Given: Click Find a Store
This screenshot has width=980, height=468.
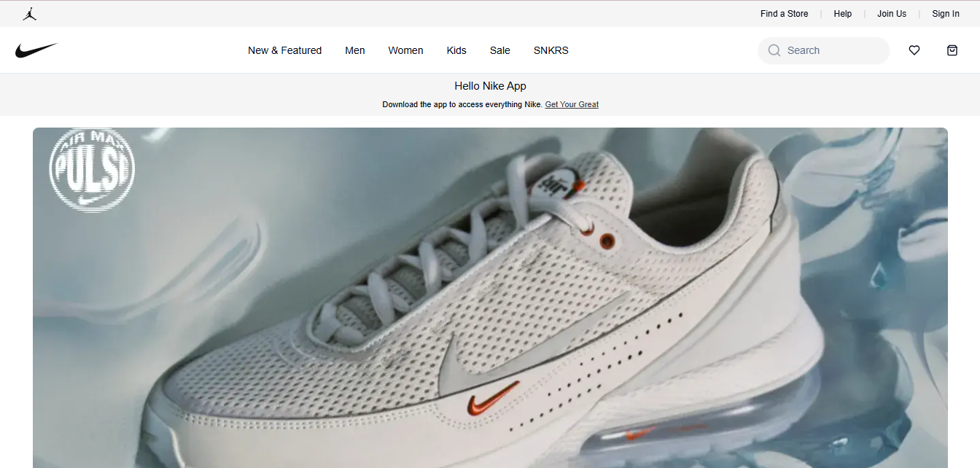Looking at the screenshot, I should tap(784, 13).
